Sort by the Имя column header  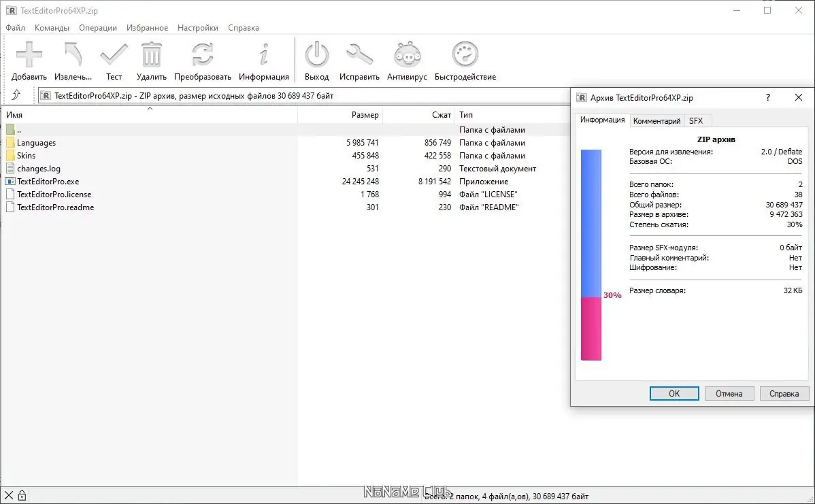[149, 114]
